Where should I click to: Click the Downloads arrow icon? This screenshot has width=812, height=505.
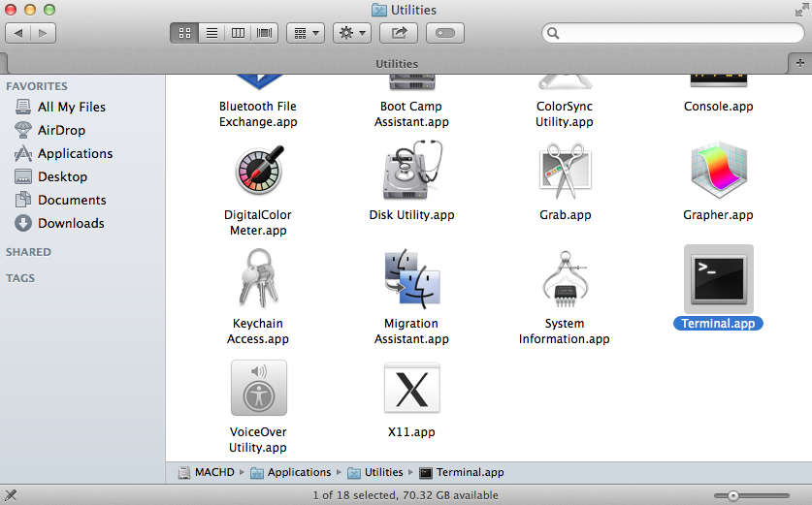[x=22, y=223]
